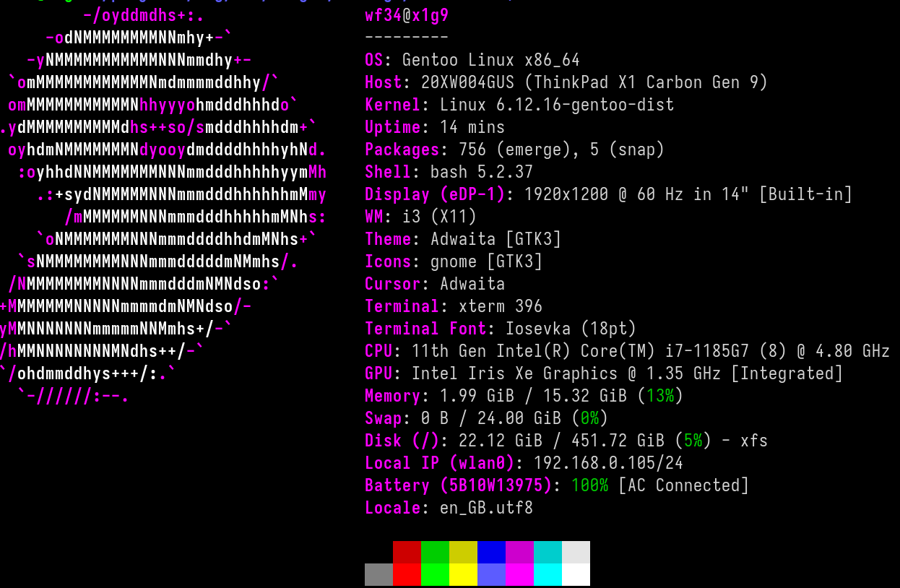900x588 pixels.
Task: Click the green '5%' disk percentage
Action: tap(693, 441)
